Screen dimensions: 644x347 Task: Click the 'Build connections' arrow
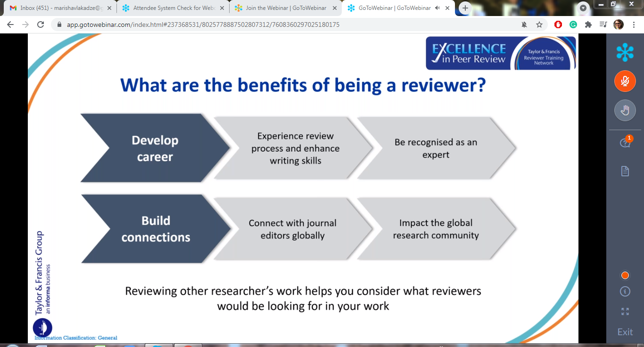point(156,229)
